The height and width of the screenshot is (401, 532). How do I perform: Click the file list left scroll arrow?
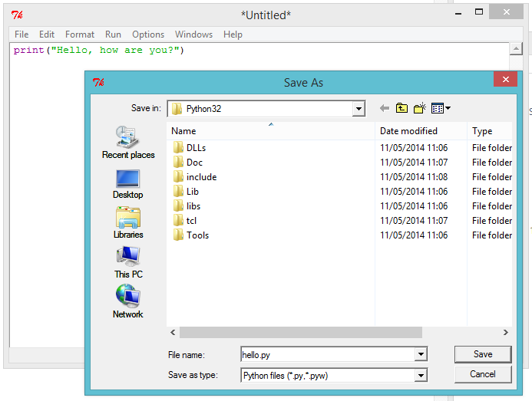click(173, 332)
